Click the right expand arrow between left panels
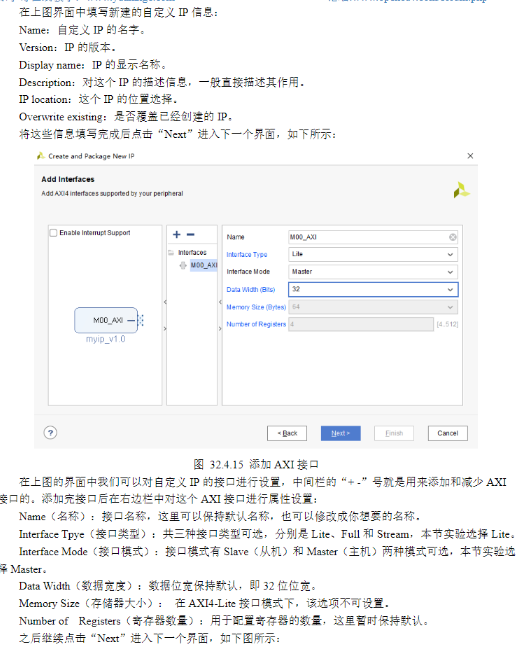The image size is (519, 646). pos(165,328)
